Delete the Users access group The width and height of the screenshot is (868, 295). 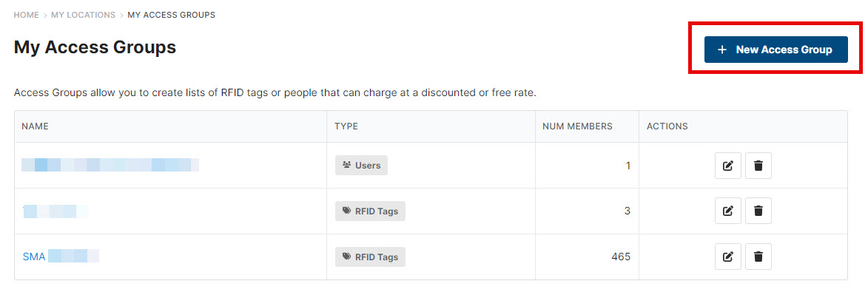tap(758, 166)
